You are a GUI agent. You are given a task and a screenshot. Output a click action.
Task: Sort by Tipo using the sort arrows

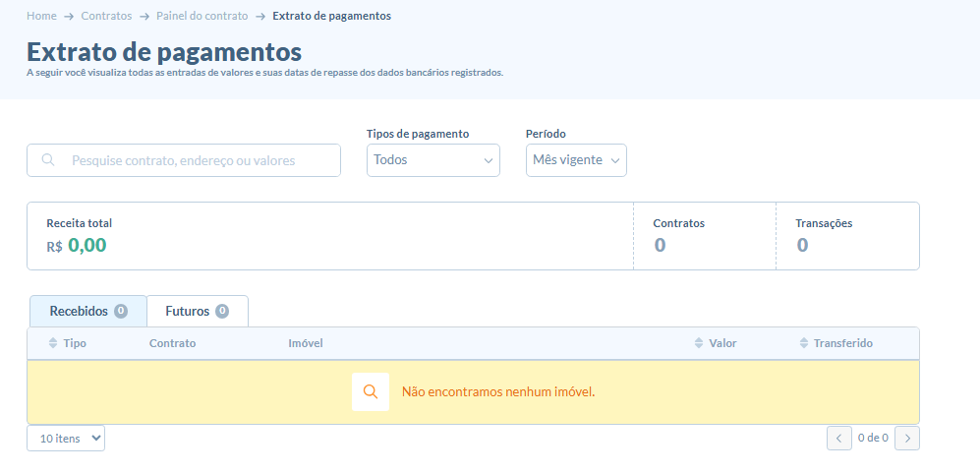(52, 343)
